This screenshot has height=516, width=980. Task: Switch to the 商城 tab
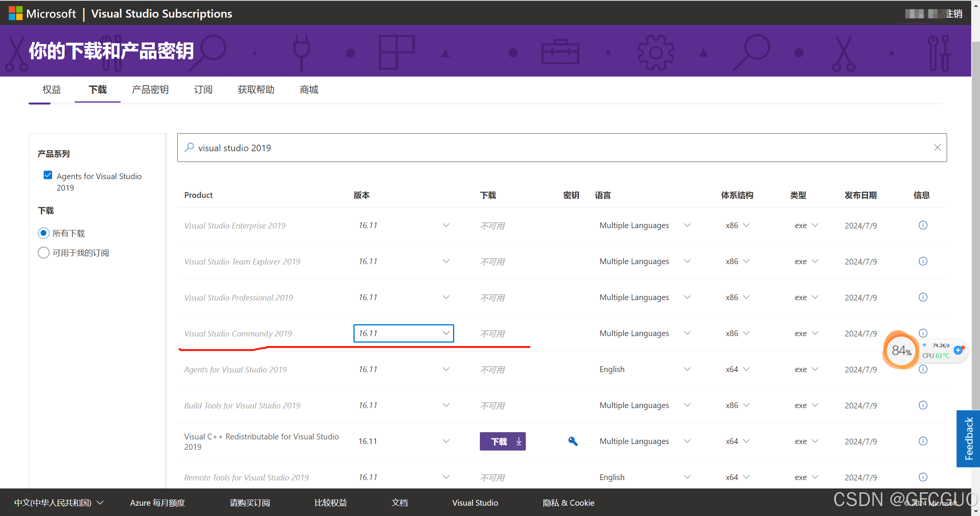pos(309,90)
